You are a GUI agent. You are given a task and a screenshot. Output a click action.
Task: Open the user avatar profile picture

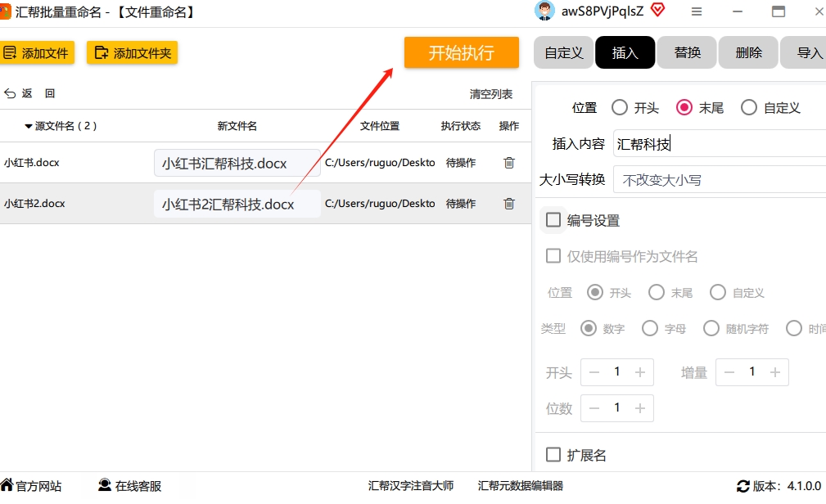(544, 11)
